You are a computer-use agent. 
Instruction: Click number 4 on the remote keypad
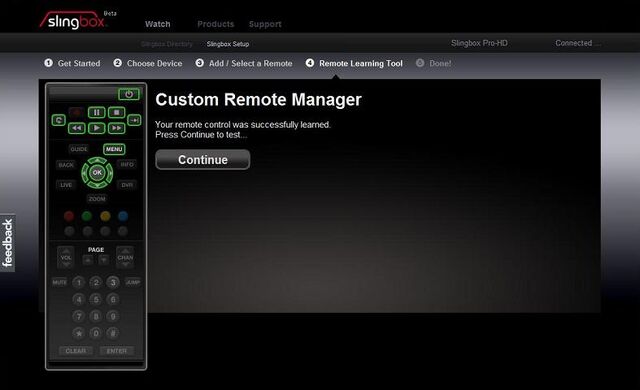pyautogui.click(x=78, y=299)
